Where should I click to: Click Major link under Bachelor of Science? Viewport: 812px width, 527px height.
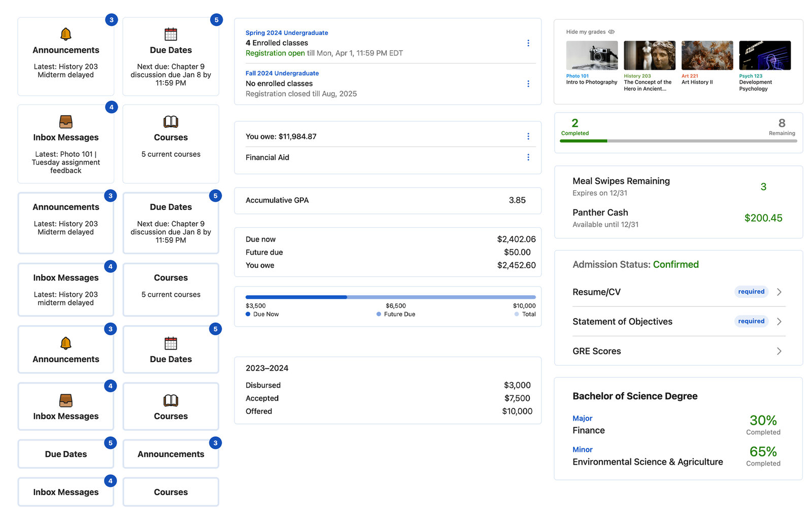pos(582,418)
